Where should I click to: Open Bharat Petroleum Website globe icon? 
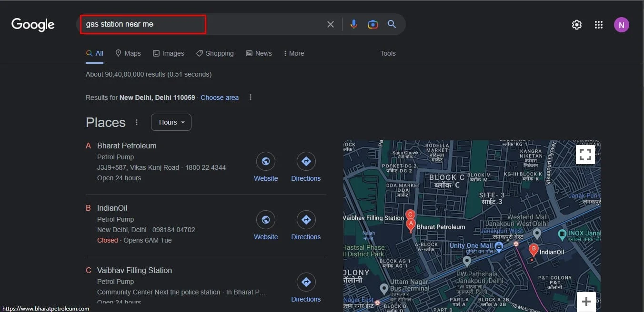coord(266,162)
